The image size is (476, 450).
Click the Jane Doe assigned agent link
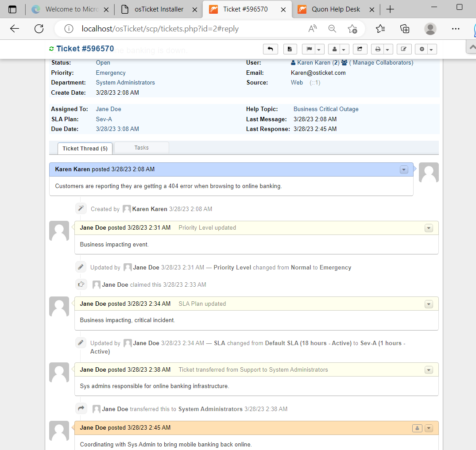108,109
